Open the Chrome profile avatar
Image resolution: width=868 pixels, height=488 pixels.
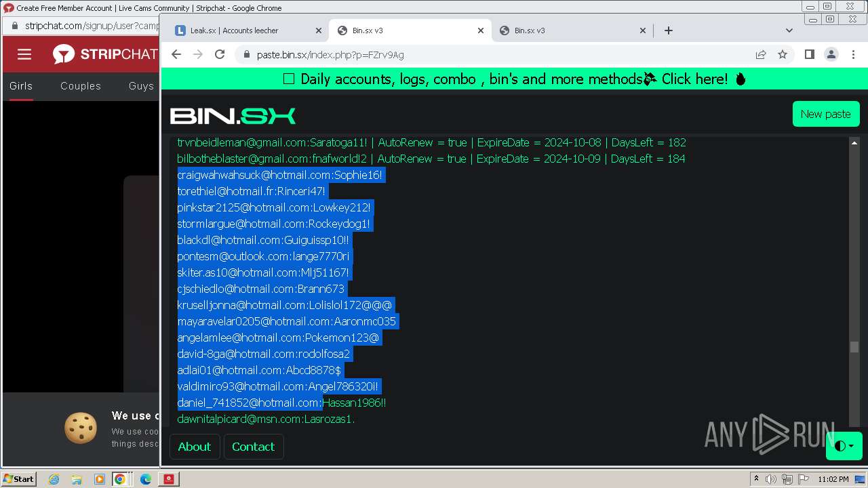click(x=831, y=54)
